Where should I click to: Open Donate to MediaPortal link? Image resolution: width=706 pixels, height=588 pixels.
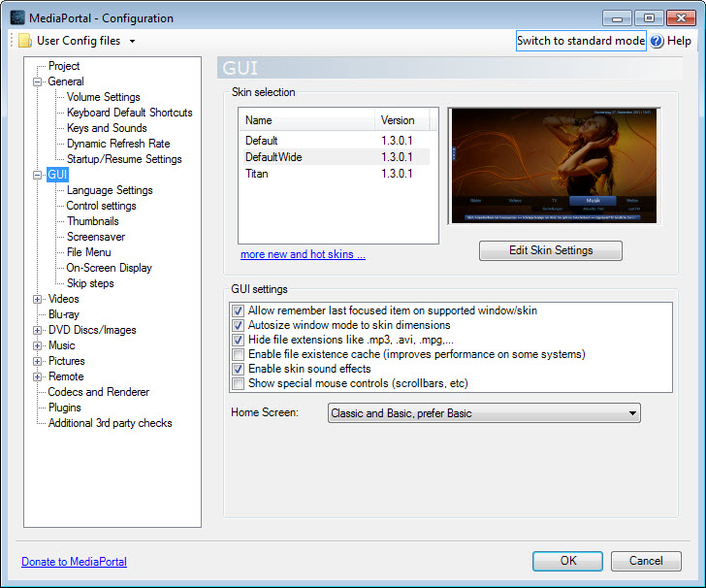pyautogui.click(x=75, y=562)
